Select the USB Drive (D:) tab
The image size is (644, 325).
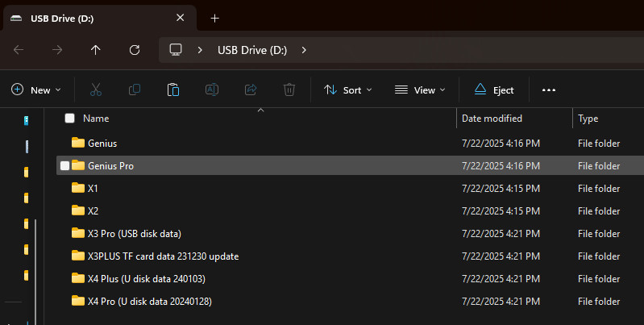[x=100, y=19]
